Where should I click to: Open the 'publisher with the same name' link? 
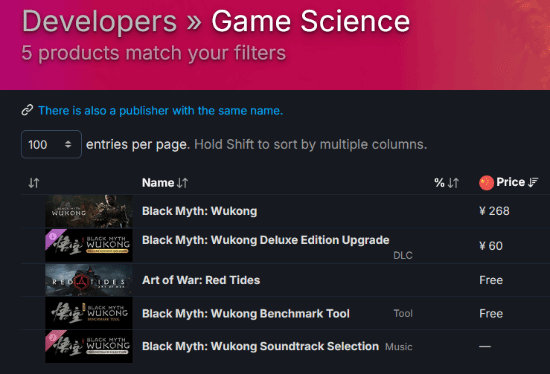[160, 111]
